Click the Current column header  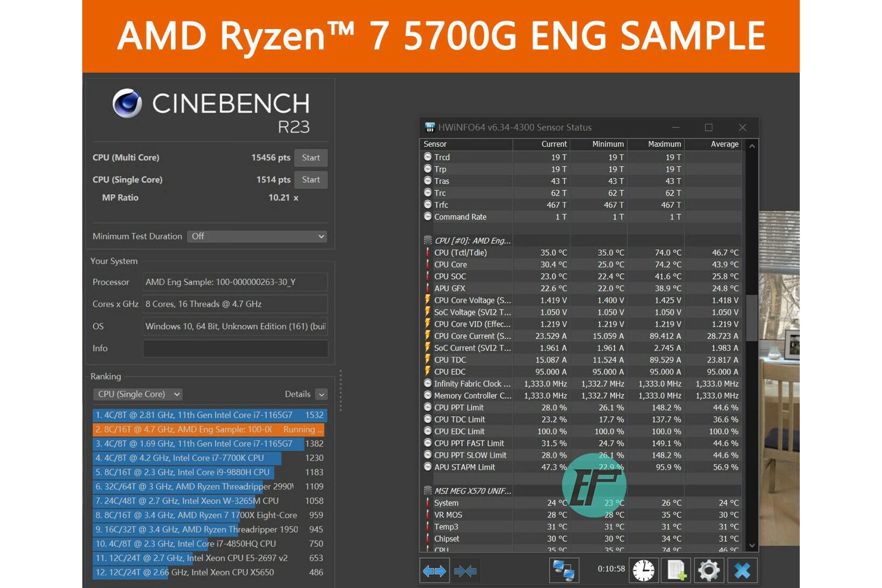tap(542, 144)
